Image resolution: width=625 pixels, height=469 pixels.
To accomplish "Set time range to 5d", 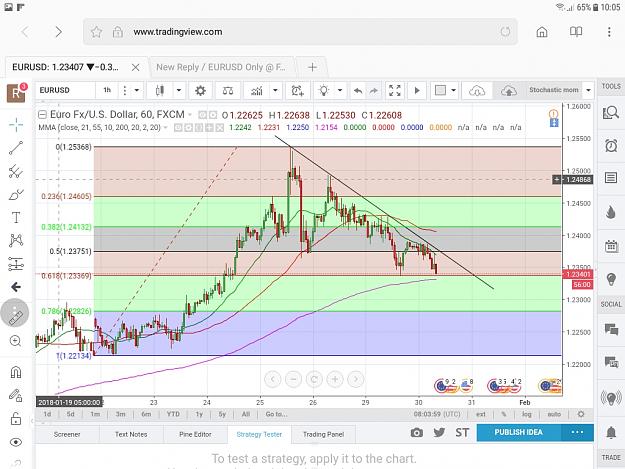I will (x=71, y=414).
